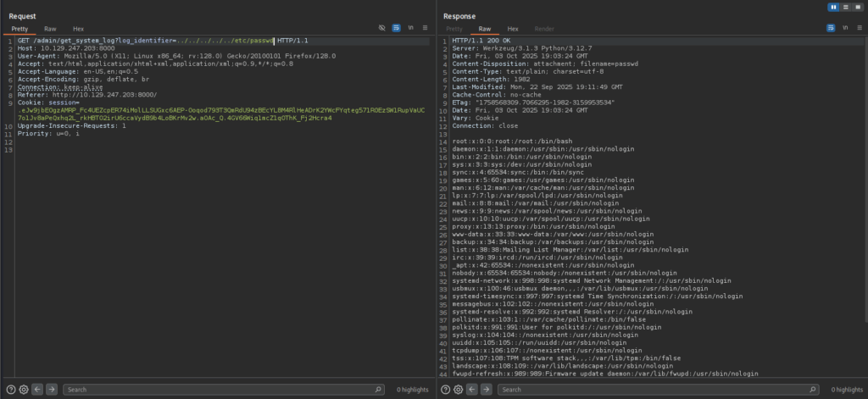
Task: Open the Response panel hamburger options menu
Action: point(858,28)
